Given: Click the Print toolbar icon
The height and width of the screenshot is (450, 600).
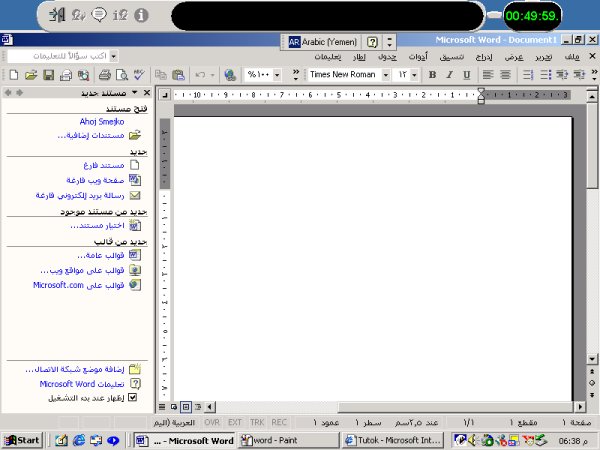Looking at the screenshot, I should click(x=104, y=75).
